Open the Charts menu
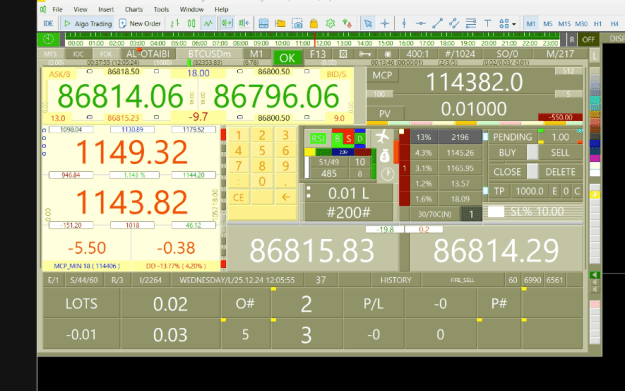Image resolution: width=625 pixels, height=391 pixels. pyautogui.click(x=134, y=9)
